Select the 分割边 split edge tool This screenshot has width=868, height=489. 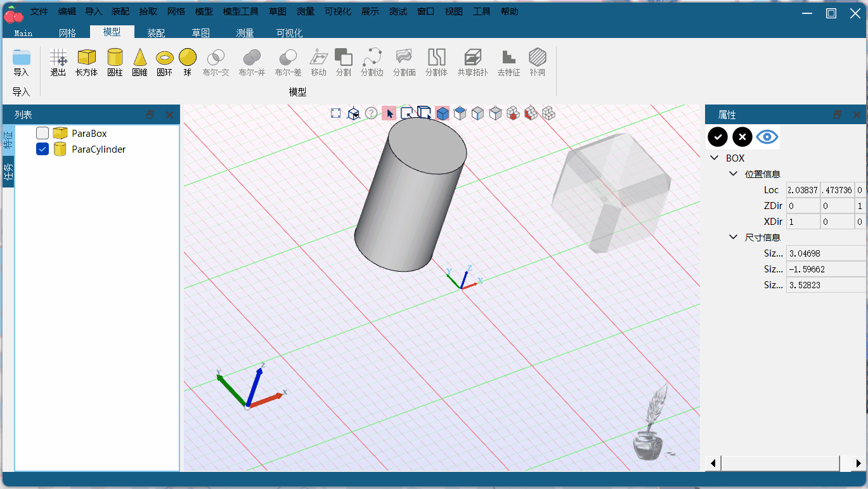click(372, 57)
